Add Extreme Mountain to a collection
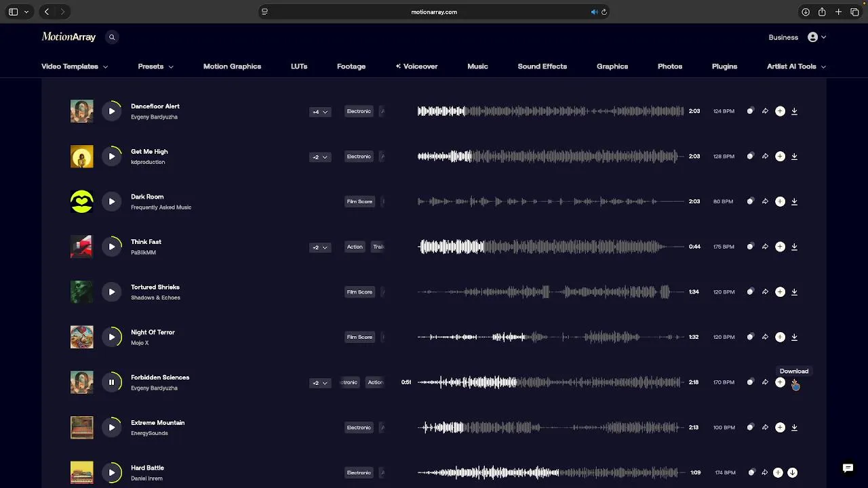868x488 pixels. click(x=780, y=428)
